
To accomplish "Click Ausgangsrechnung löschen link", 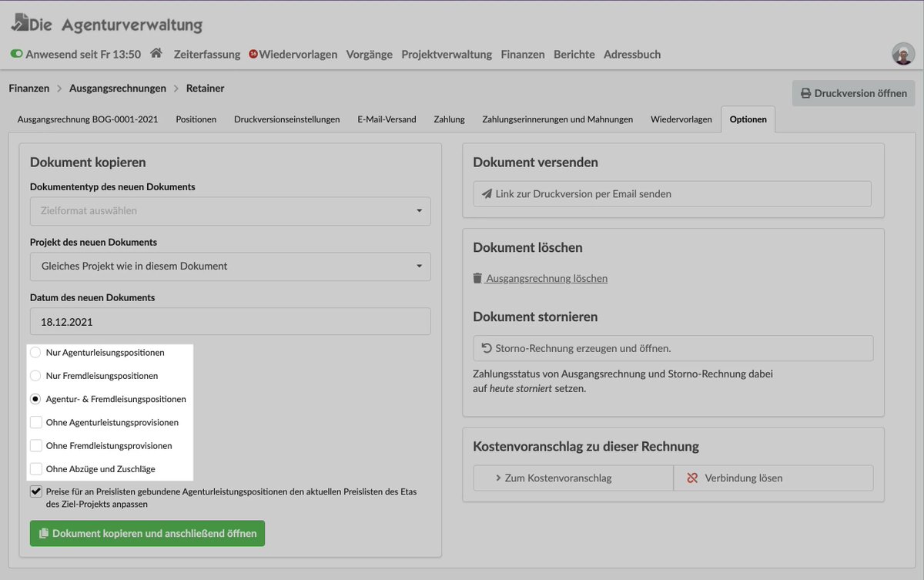I will (541, 278).
